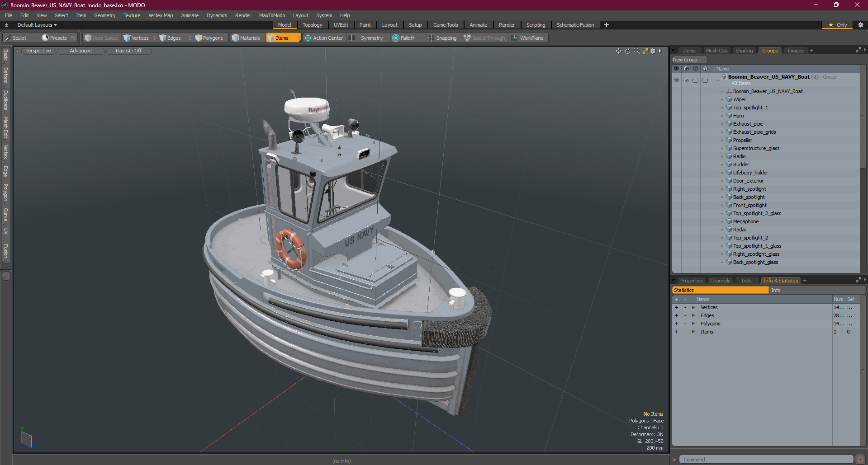Open the Advanced shading style dropdown

[x=81, y=51]
